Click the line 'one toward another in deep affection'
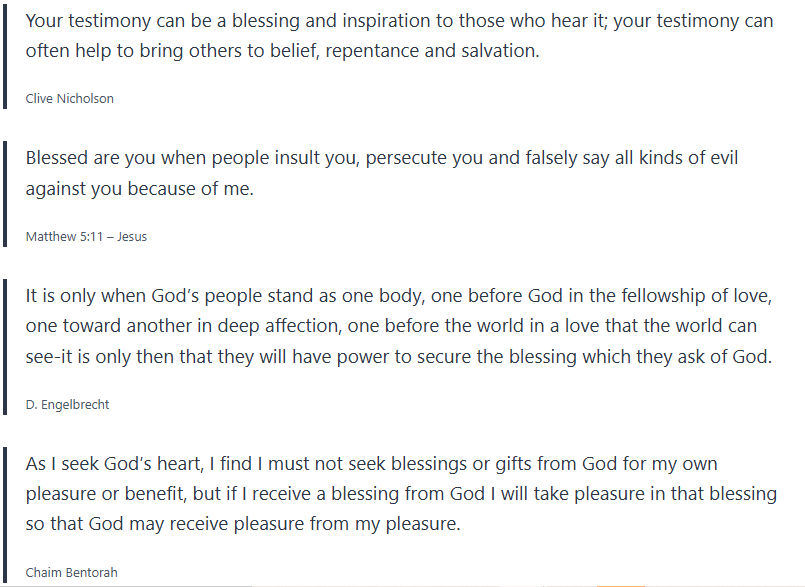 [391, 327]
